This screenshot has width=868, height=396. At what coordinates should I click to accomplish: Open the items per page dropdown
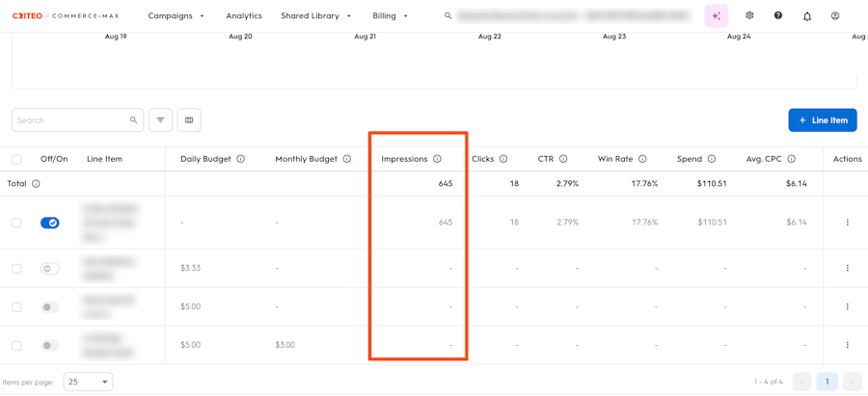pyautogui.click(x=89, y=382)
